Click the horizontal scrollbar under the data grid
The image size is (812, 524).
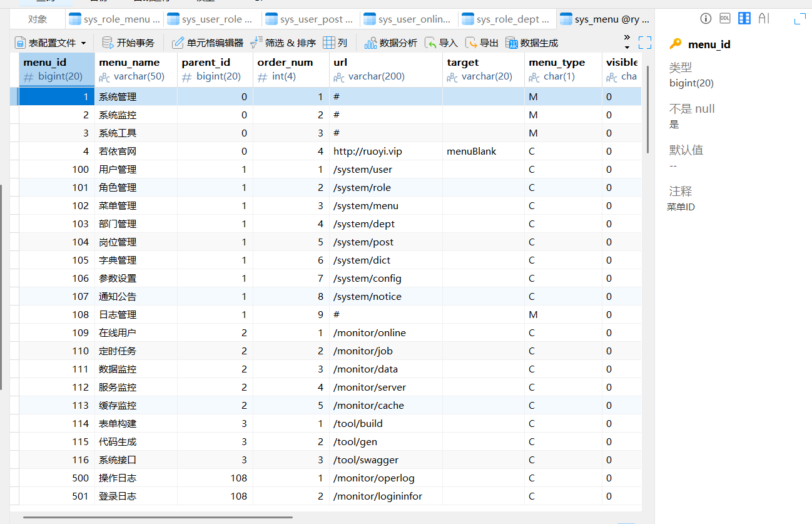158,517
